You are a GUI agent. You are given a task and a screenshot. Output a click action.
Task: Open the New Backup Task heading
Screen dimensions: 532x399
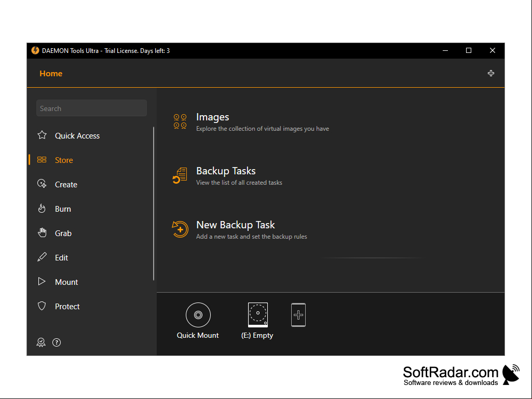(236, 225)
